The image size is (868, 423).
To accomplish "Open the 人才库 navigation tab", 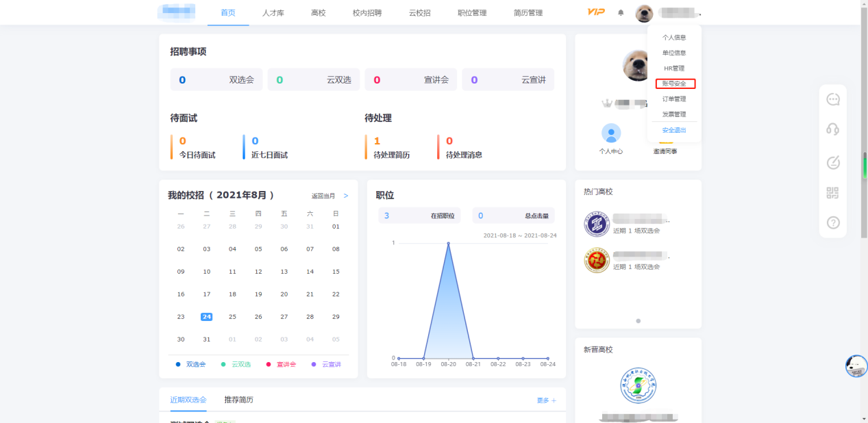I will click(x=273, y=13).
